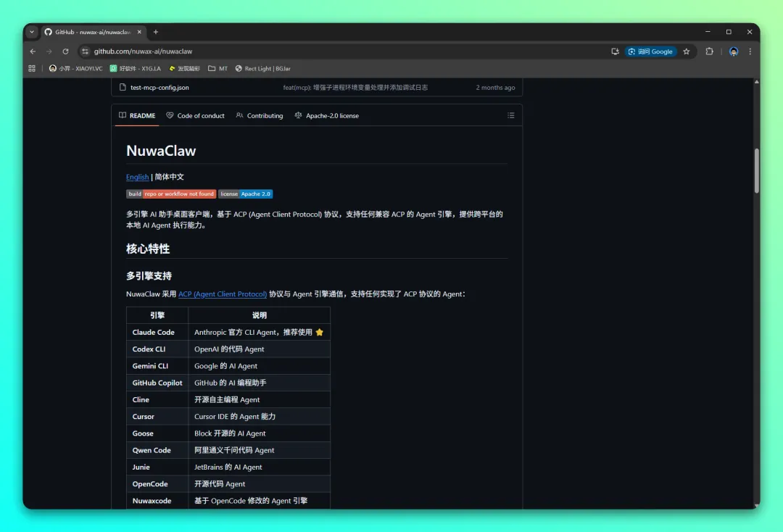Reload the current page
This screenshot has height=532, width=783.
(65, 51)
